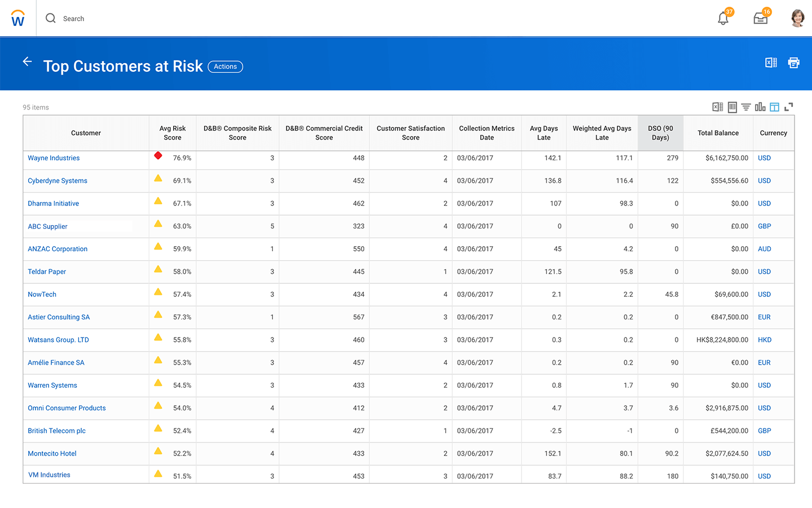Print the report using the printer icon

coord(793,63)
